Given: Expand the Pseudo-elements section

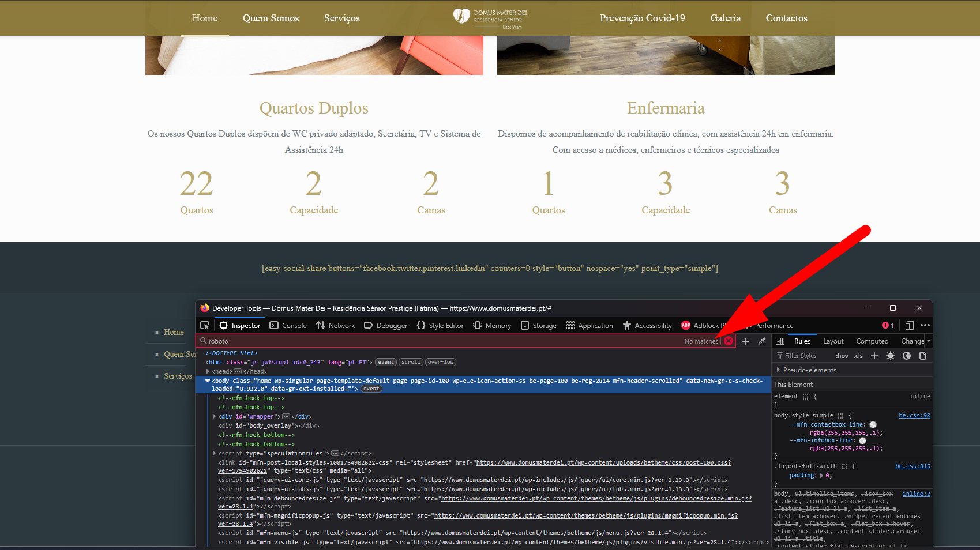Looking at the screenshot, I should click(x=778, y=370).
